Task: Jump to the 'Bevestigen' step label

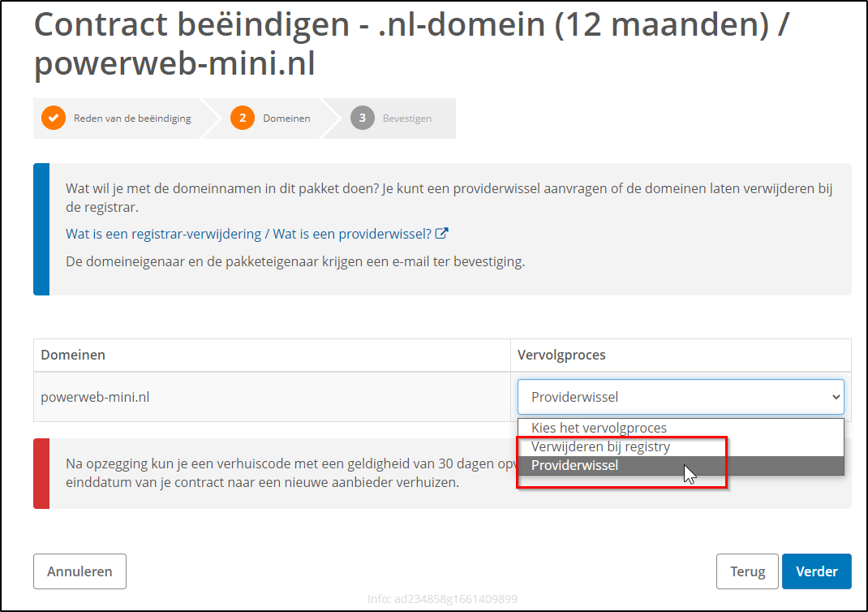Action: coord(407,118)
